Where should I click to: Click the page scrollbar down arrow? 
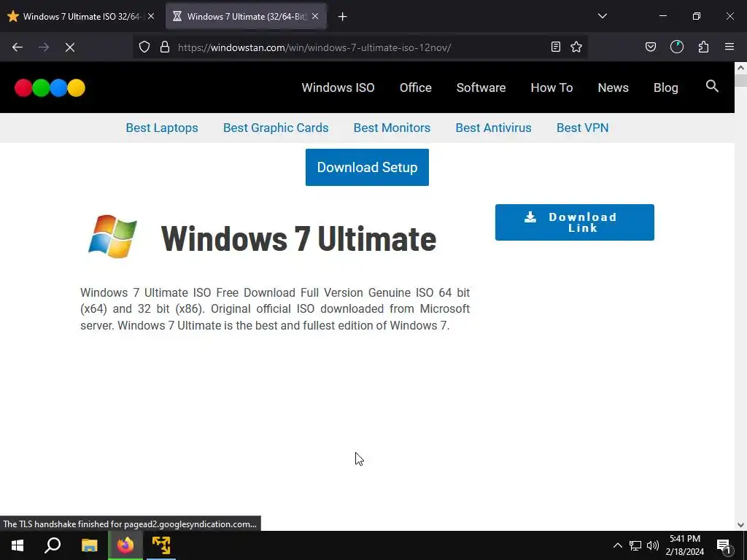(741, 525)
